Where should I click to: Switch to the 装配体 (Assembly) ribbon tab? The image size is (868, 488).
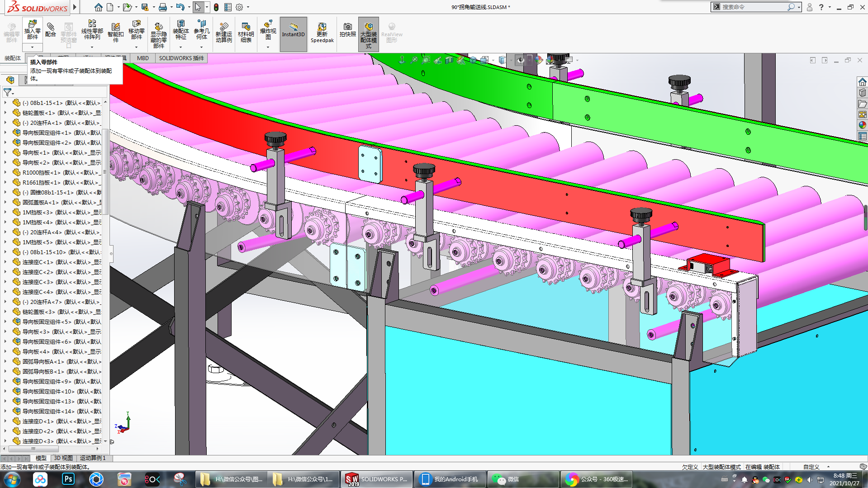tap(13, 58)
